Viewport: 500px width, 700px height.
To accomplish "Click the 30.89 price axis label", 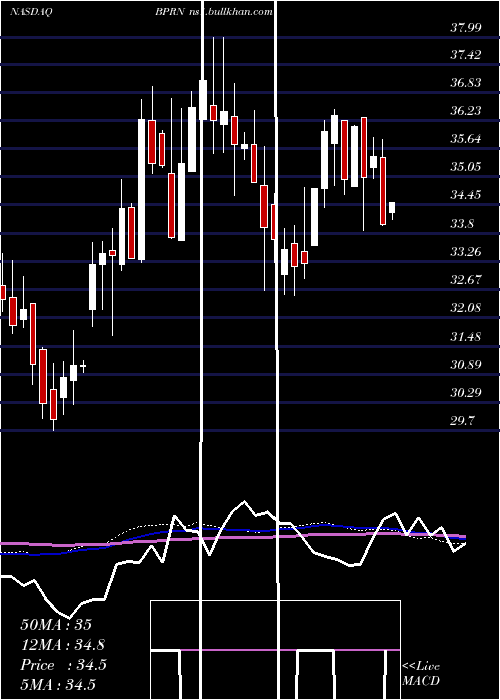I will (x=466, y=365).
